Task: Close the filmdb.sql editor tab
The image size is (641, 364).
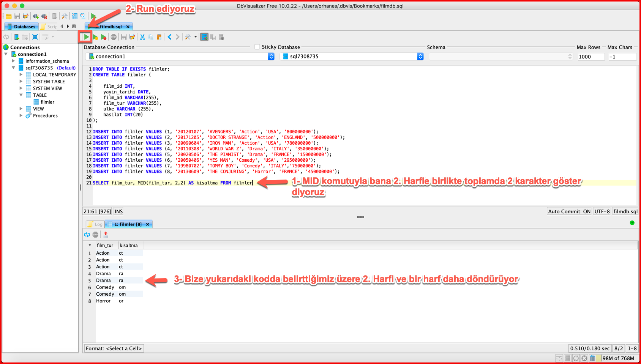Action: point(128,27)
